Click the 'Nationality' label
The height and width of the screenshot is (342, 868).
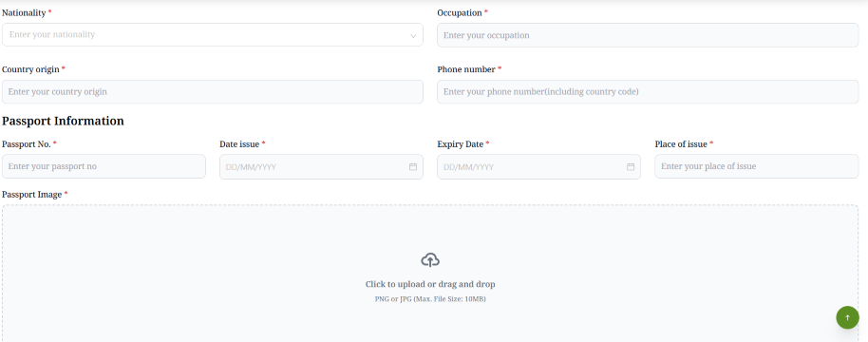tap(24, 12)
